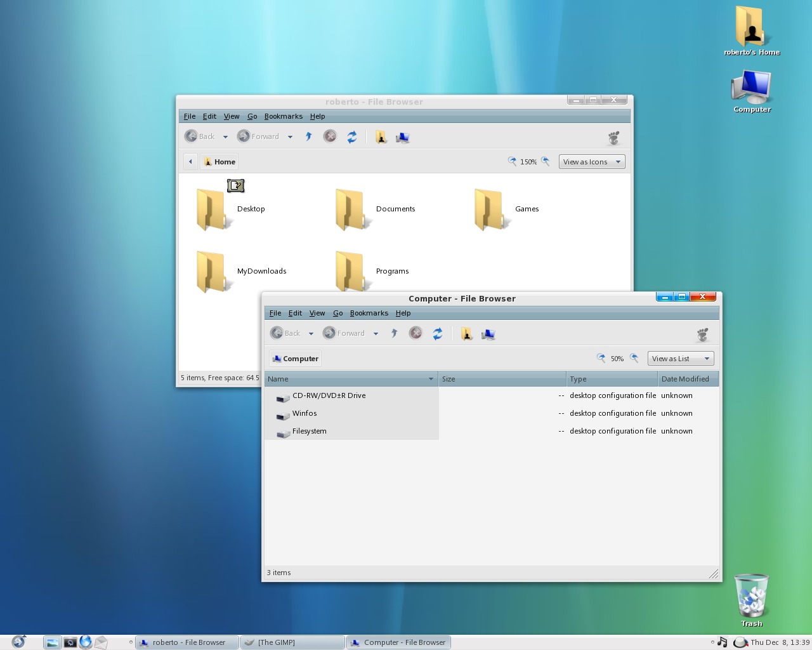Screen dimensions: 812x650
Task: Sort by the Date Modified column header
Action: 688,379
